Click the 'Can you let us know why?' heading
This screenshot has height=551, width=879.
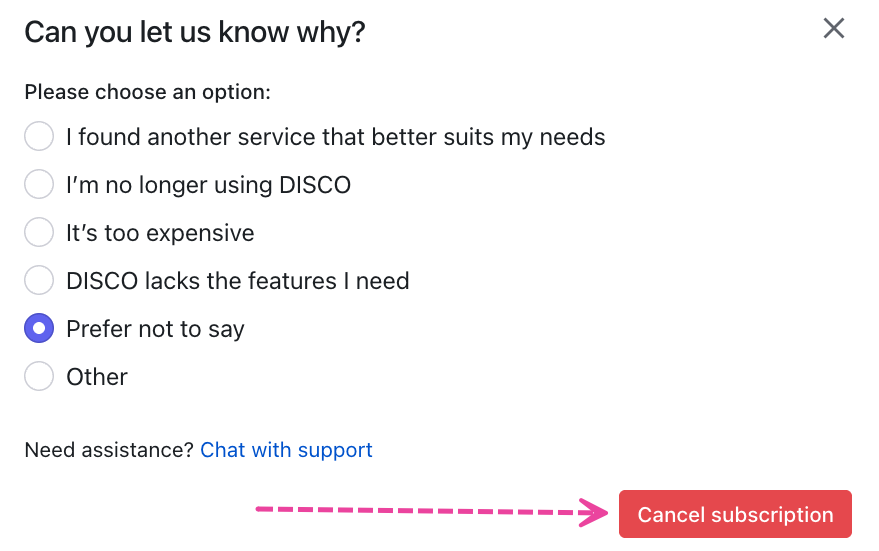[x=195, y=32]
